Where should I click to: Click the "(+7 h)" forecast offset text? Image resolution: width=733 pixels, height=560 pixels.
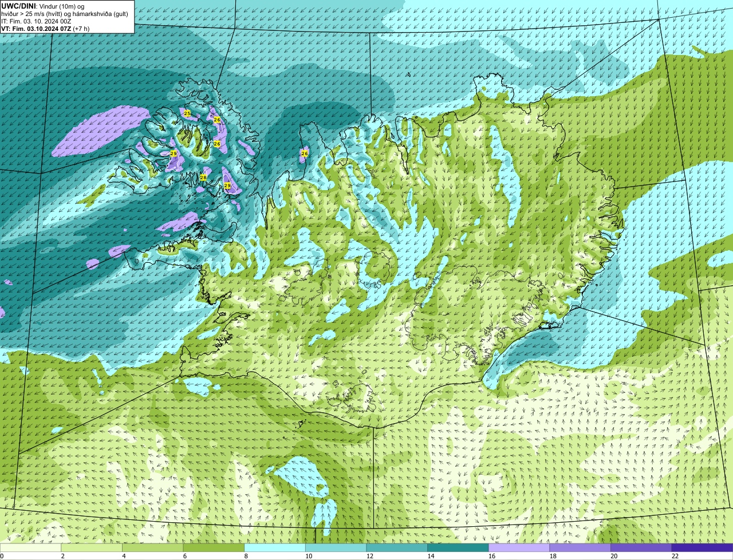(x=81, y=29)
